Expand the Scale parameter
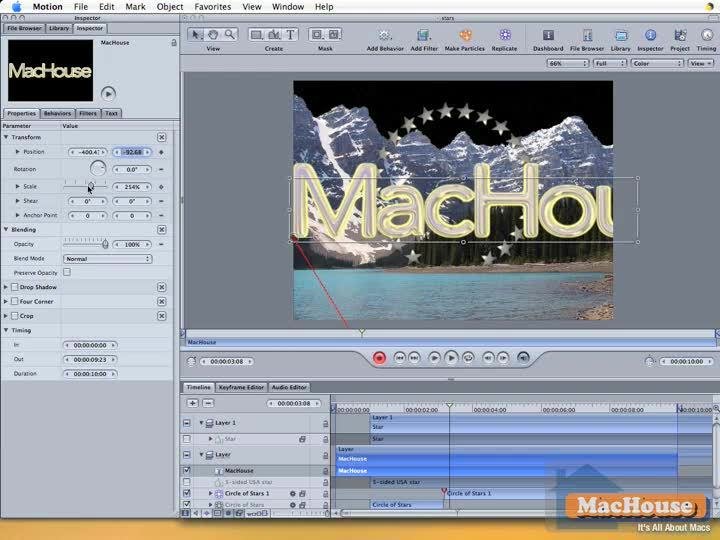The image size is (720, 540). [17, 186]
